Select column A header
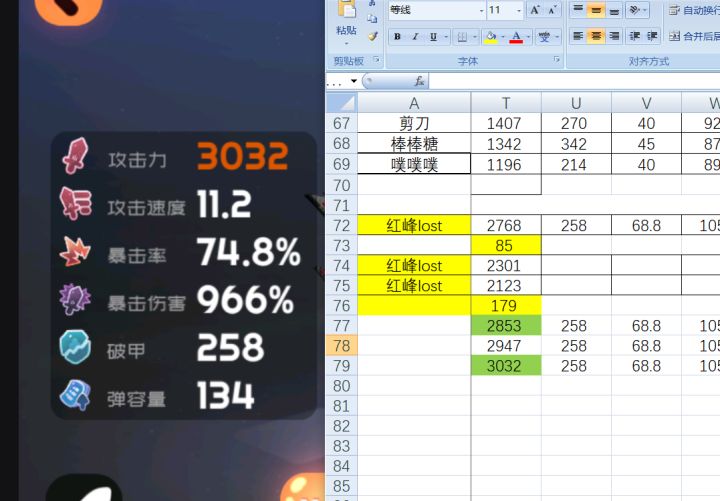Image resolution: width=720 pixels, height=501 pixels. (x=414, y=103)
